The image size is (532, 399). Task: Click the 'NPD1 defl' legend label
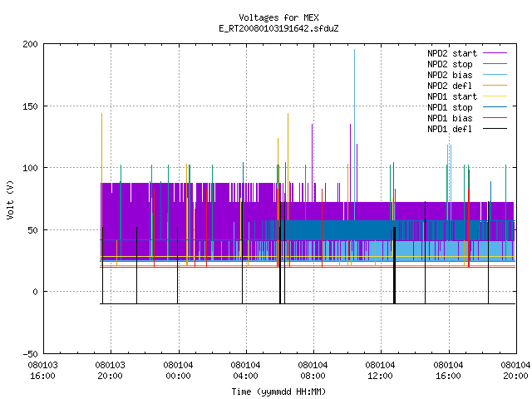[450, 130]
